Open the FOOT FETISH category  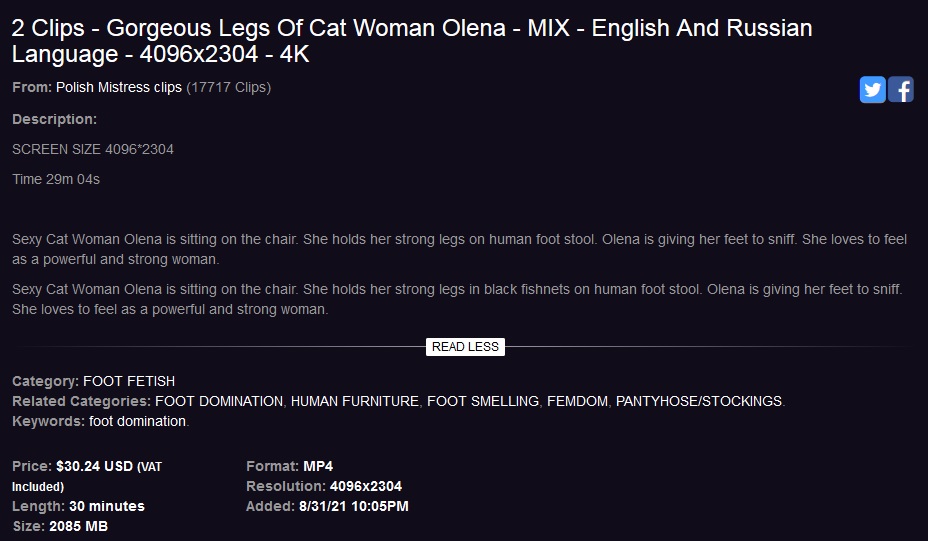pyautogui.click(x=129, y=381)
